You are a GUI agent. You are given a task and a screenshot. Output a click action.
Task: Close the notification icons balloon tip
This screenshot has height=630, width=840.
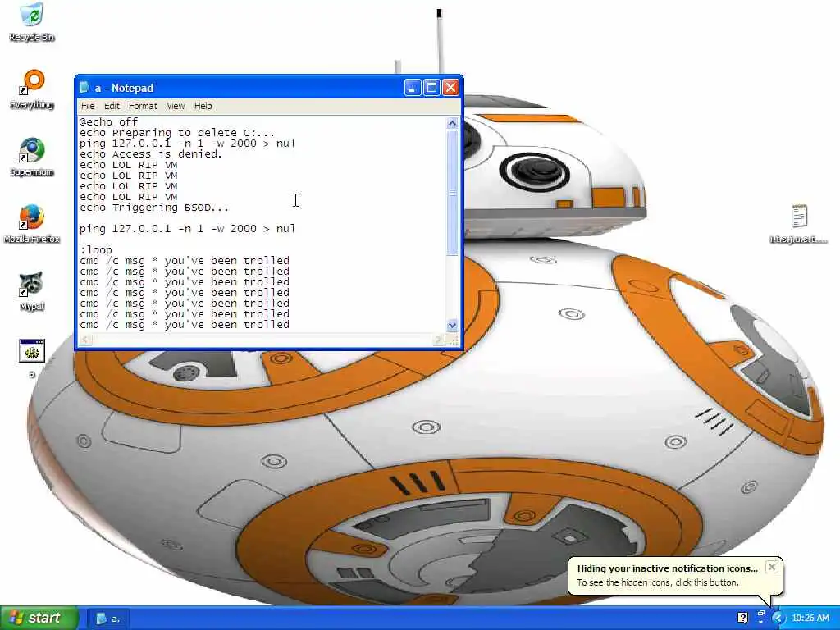pyautogui.click(x=771, y=567)
